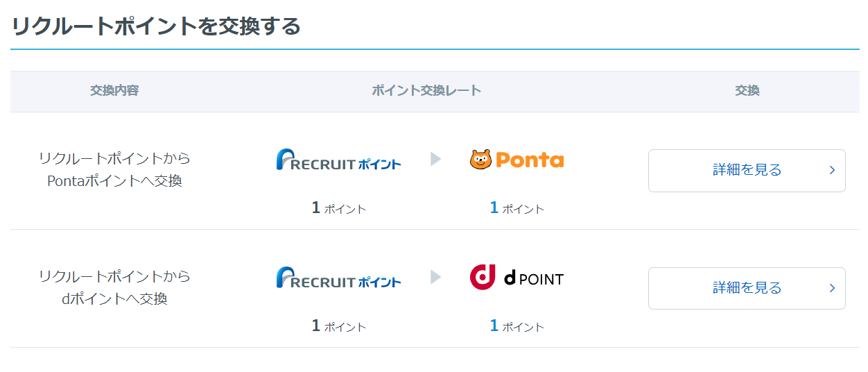Click the black 1 ポイント under RECRUIT in the d Point row
This screenshot has width=868, height=372.
(x=338, y=326)
